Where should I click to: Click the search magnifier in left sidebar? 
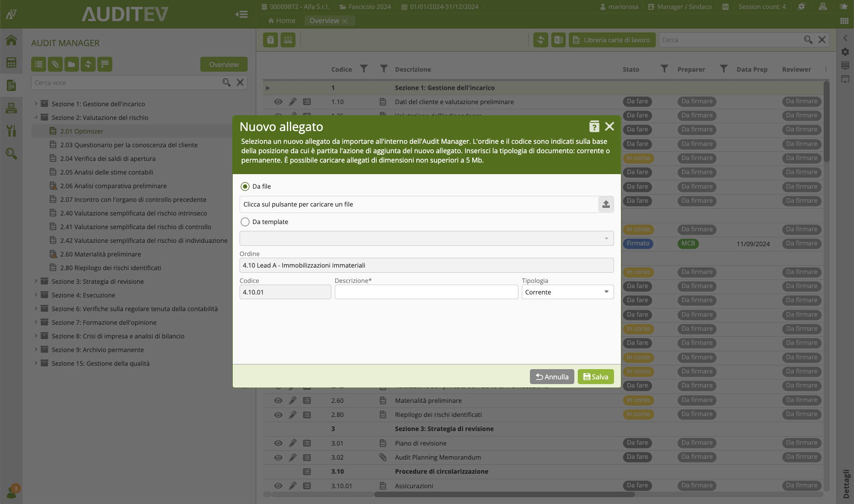(11, 154)
